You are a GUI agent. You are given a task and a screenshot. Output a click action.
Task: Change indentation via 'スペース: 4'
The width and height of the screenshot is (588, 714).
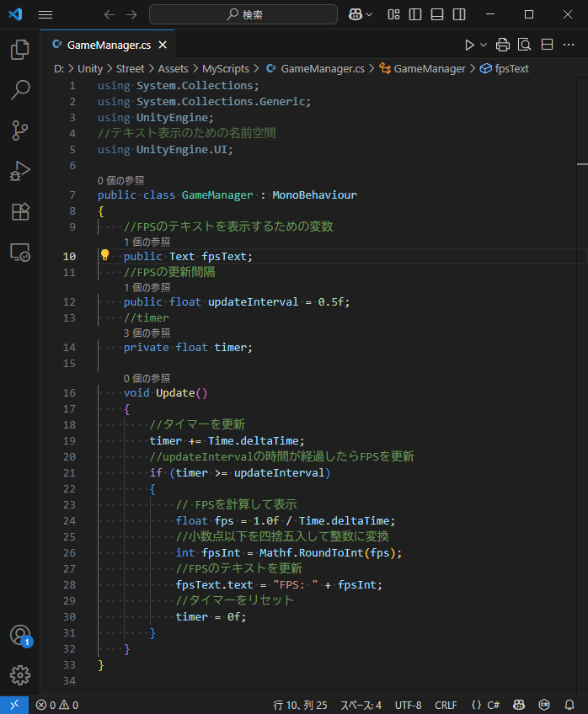click(x=361, y=705)
